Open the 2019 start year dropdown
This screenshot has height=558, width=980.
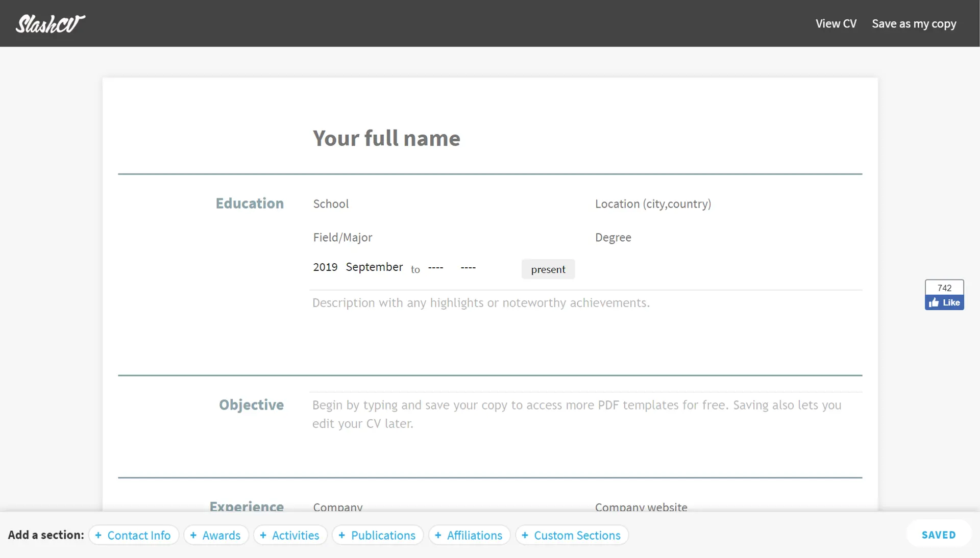coord(325,267)
